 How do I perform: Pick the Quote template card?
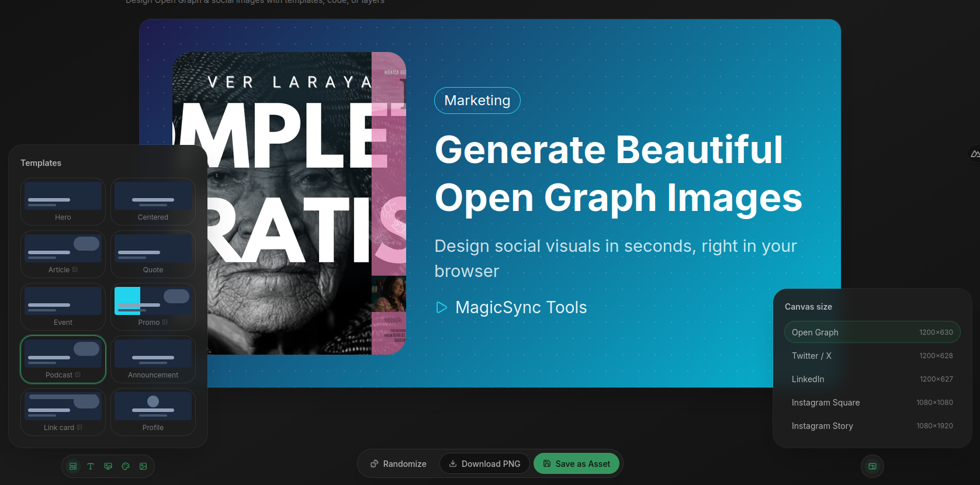coord(153,254)
